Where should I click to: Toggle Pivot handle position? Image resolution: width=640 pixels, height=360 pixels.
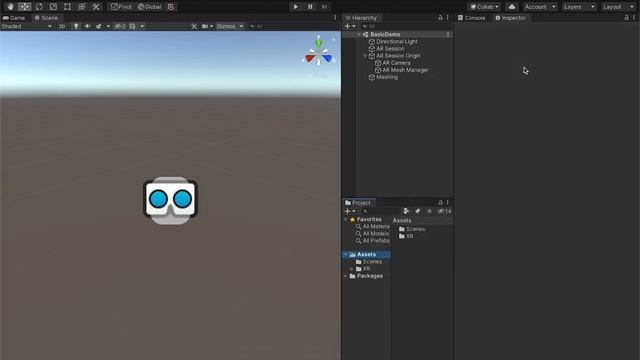point(121,7)
